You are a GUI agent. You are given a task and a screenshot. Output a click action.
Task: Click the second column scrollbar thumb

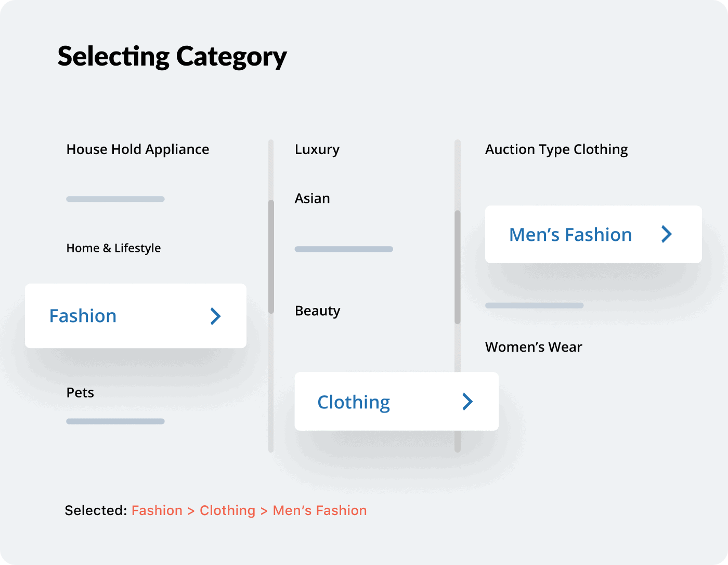[458, 267]
